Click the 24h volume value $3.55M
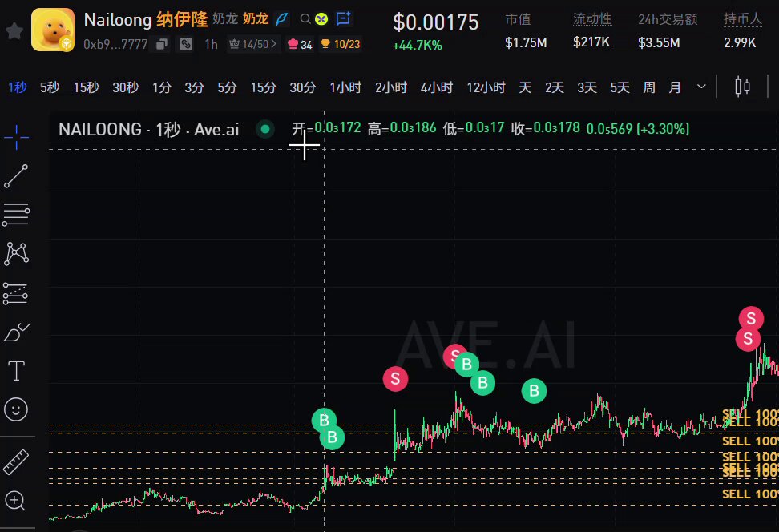Image resolution: width=779 pixels, height=532 pixels. point(659,42)
